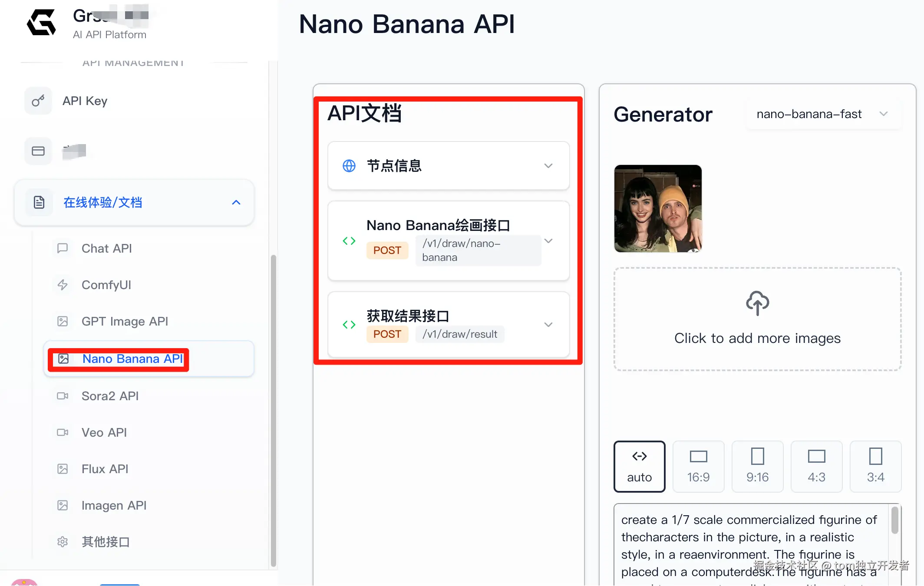Click the platform logo icon

[42, 23]
